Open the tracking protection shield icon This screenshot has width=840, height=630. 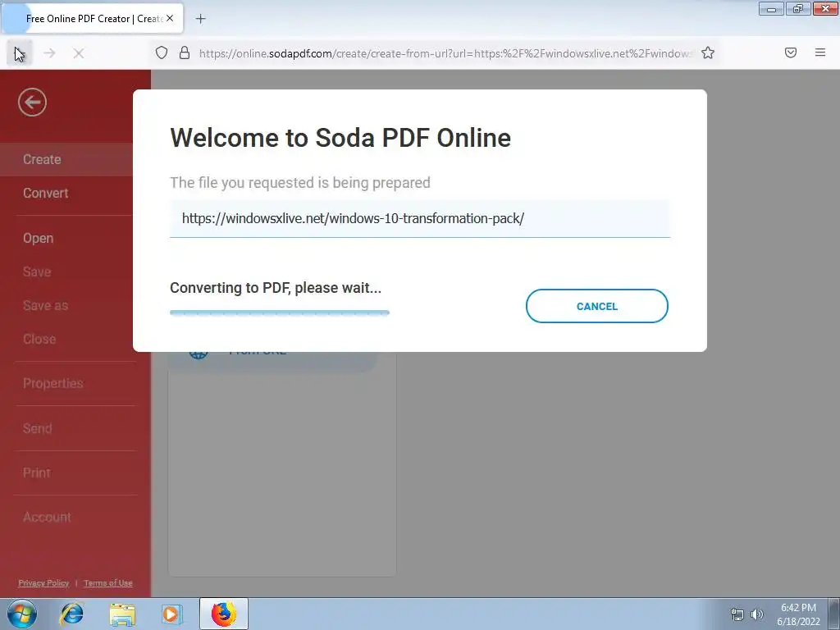[x=162, y=52]
